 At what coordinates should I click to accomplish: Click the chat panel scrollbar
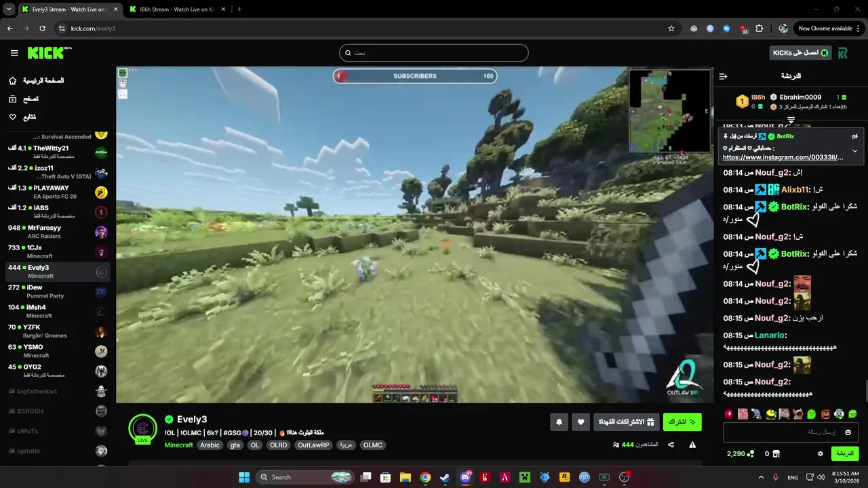coord(865,391)
